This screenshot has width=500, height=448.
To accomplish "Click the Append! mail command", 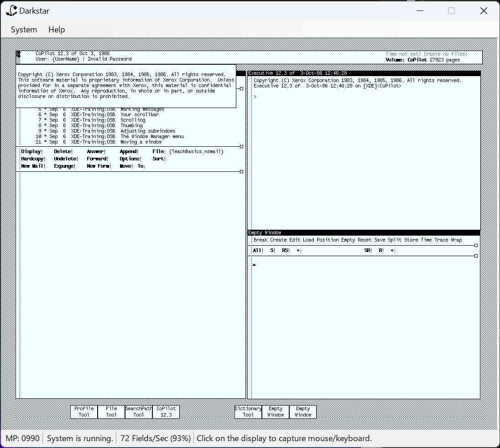I will point(129,152).
